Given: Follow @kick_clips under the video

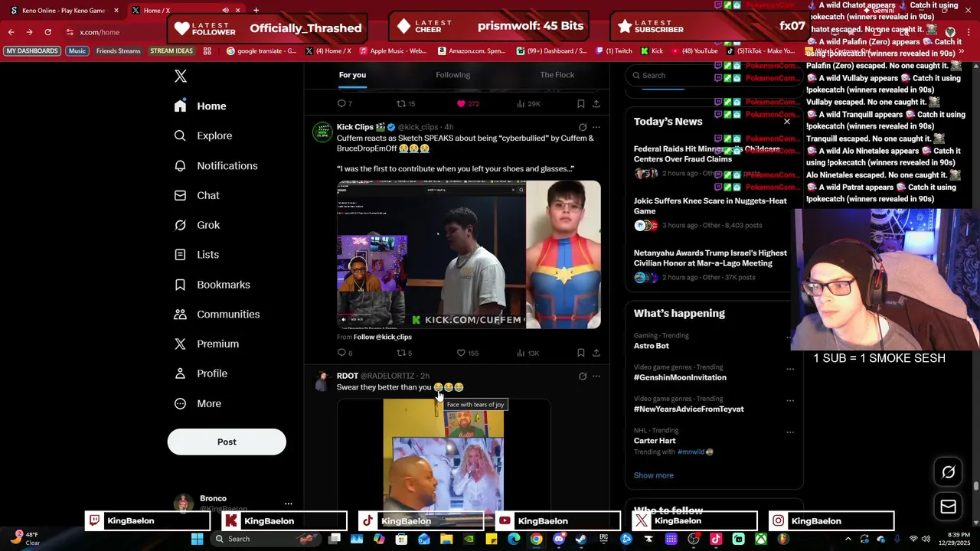Looking at the screenshot, I should (383, 337).
